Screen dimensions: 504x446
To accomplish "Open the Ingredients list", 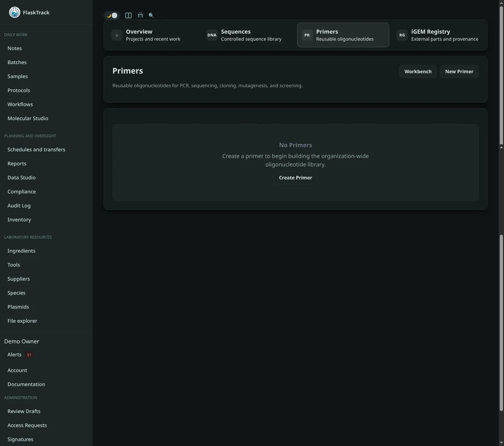I will (46, 251).
